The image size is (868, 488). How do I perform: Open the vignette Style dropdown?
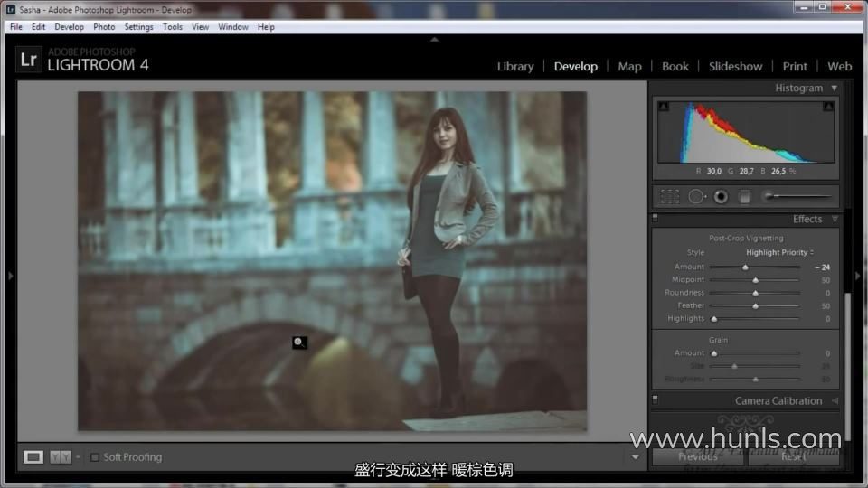click(x=779, y=253)
